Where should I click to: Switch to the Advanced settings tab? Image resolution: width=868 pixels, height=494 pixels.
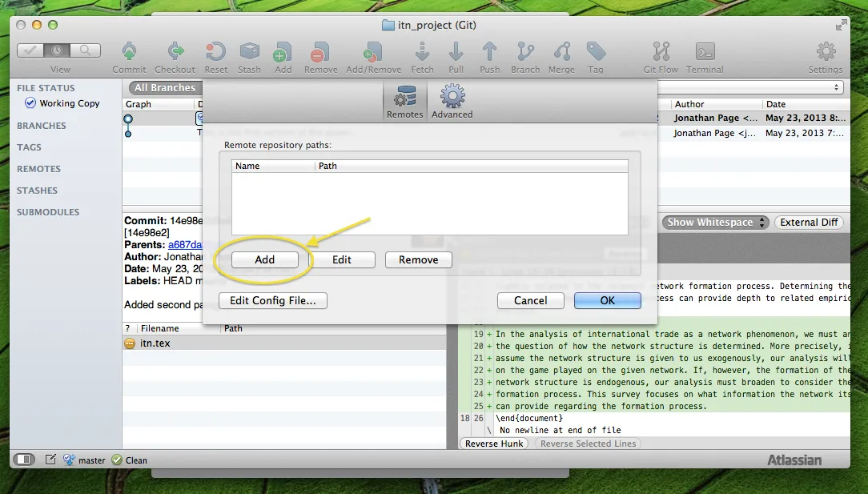[x=452, y=102]
